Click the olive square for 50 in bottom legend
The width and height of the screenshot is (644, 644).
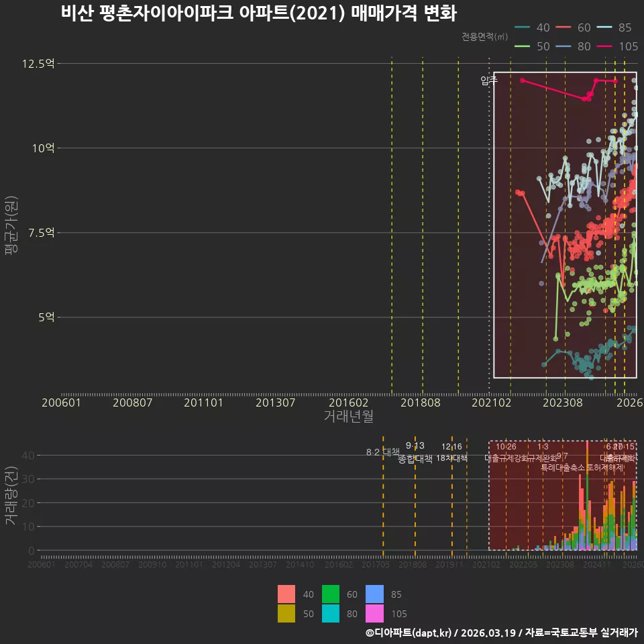coord(286,613)
